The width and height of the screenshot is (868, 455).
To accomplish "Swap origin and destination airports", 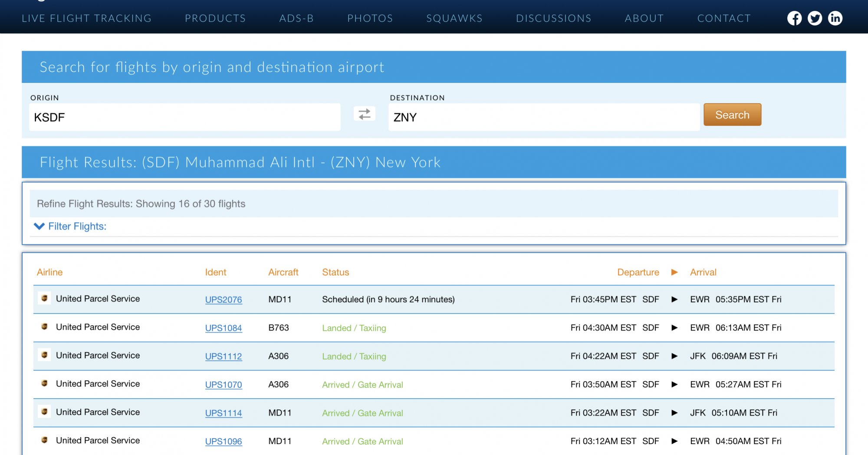I will (365, 114).
